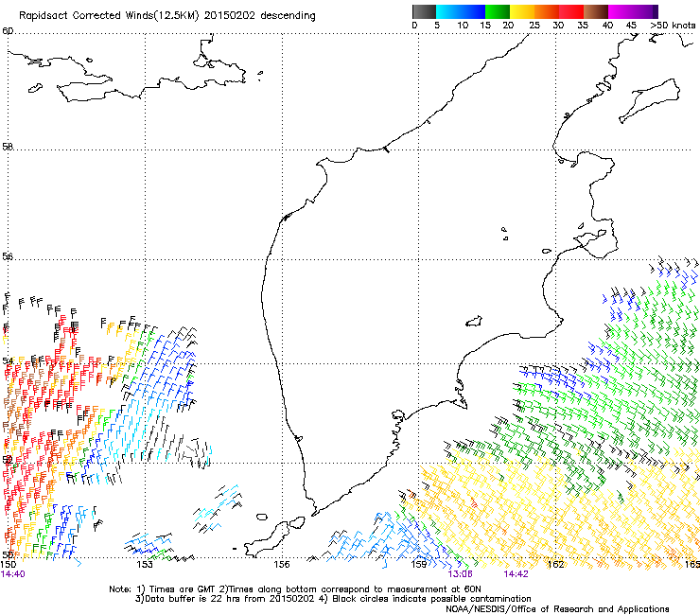The width and height of the screenshot is (700, 615).
Task: Click the brown 35-40 knots color bar segment
Action: 596,11
